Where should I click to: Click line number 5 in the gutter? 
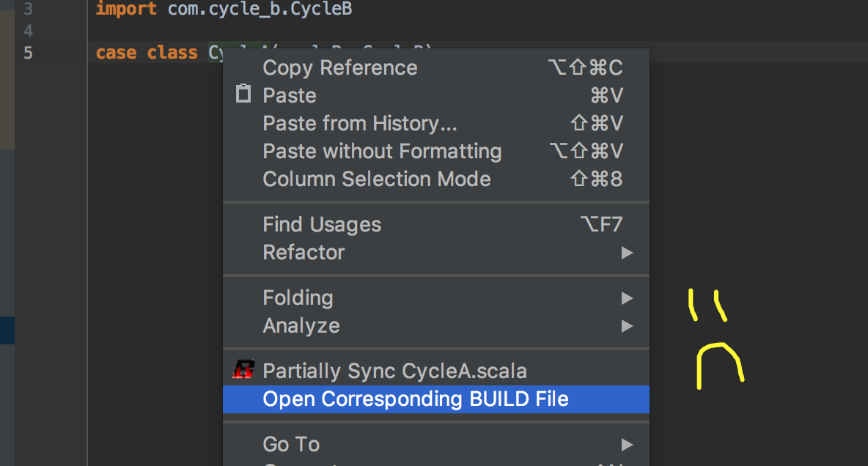click(27, 52)
